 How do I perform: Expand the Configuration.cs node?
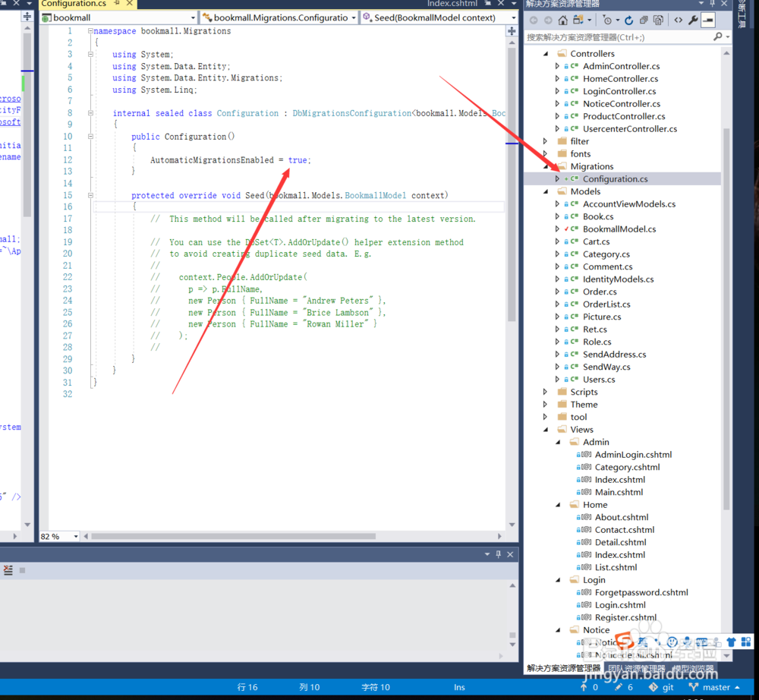click(557, 179)
